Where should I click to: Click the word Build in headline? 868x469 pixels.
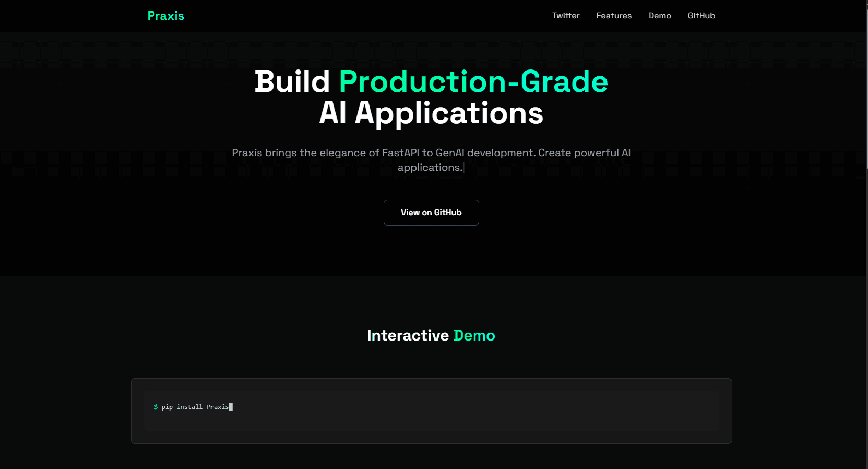(x=292, y=82)
